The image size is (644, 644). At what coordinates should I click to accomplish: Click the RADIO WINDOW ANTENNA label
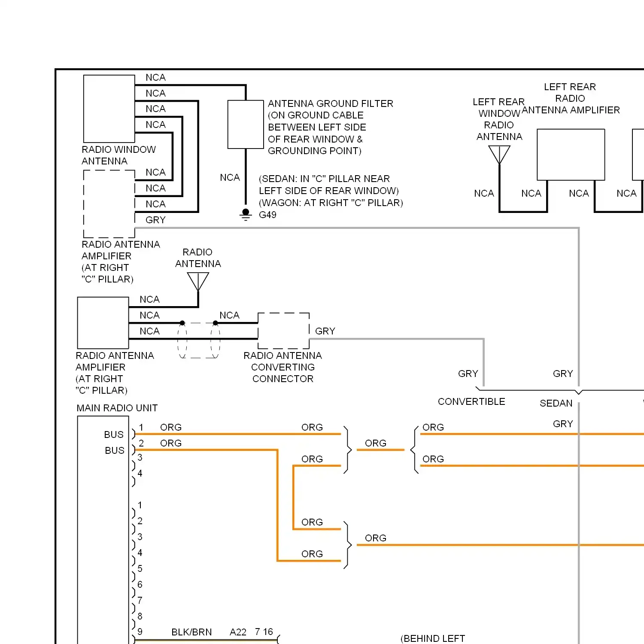(x=118, y=155)
